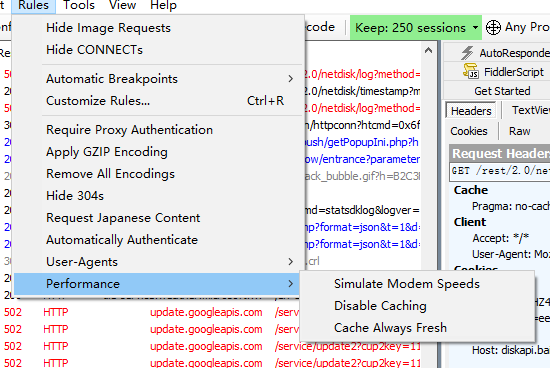Select Disable Caching option
The height and width of the screenshot is (368, 550).
pyautogui.click(x=417, y=306)
